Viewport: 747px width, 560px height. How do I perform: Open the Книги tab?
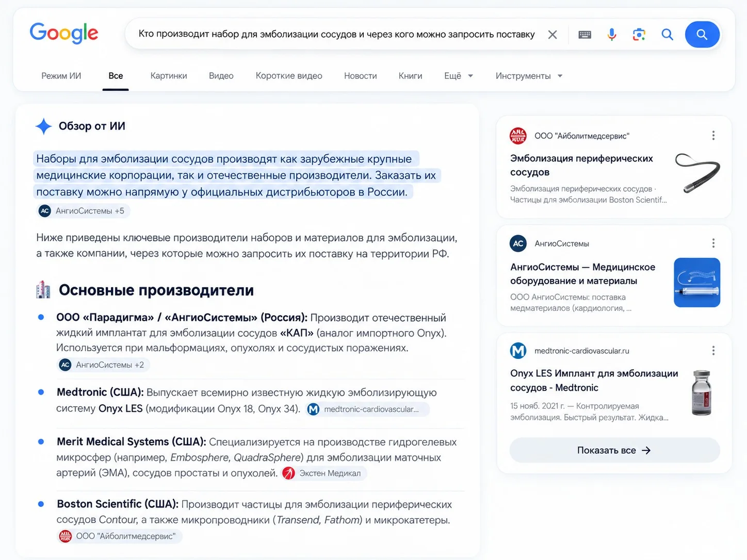tap(411, 76)
